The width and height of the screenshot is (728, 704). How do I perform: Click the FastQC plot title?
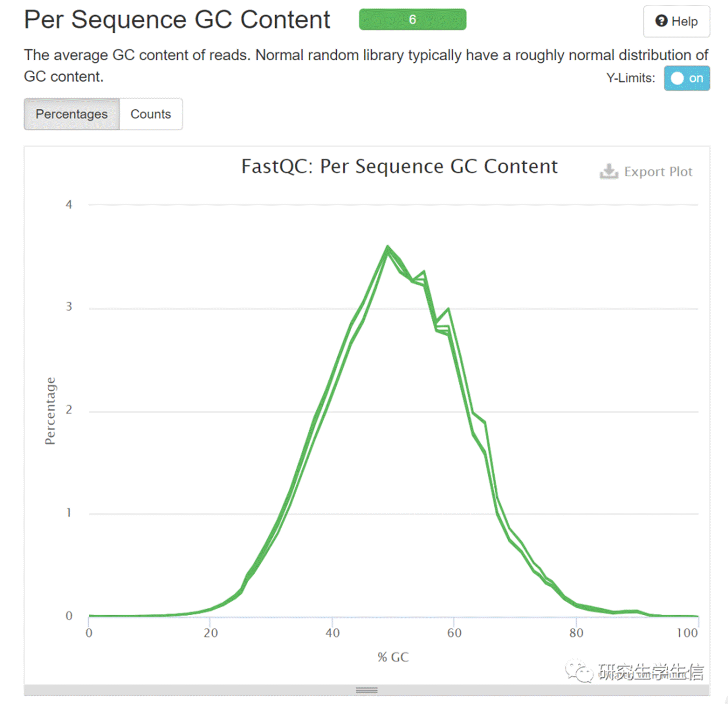(x=399, y=167)
